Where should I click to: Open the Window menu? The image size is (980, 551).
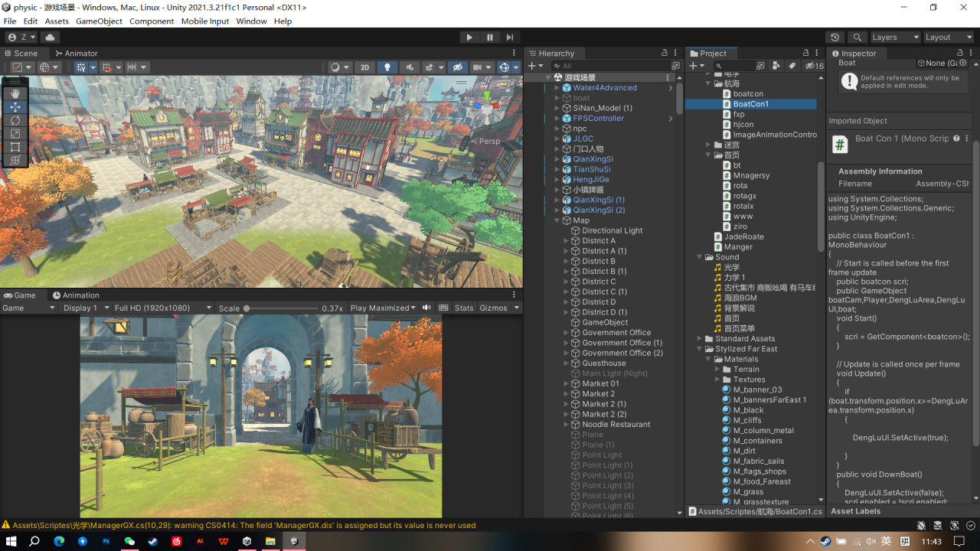point(251,21)
